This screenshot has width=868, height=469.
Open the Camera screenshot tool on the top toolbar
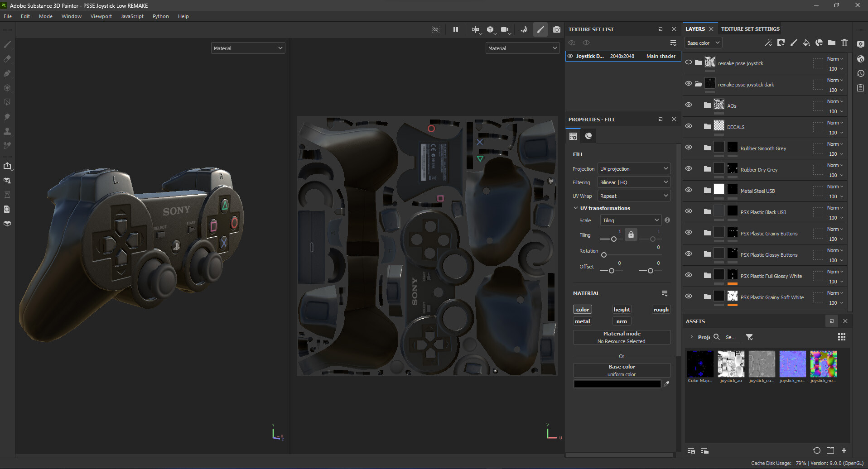click(557, 29)
